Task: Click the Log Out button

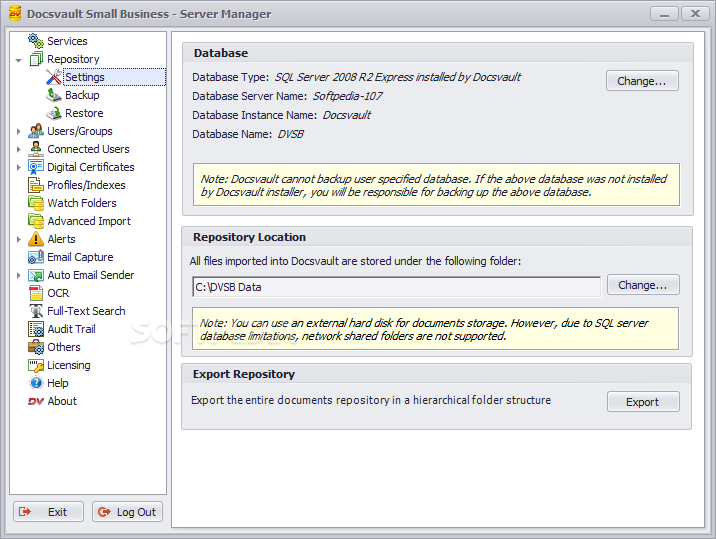Action: pyautogui.click(x=127, y=512)
